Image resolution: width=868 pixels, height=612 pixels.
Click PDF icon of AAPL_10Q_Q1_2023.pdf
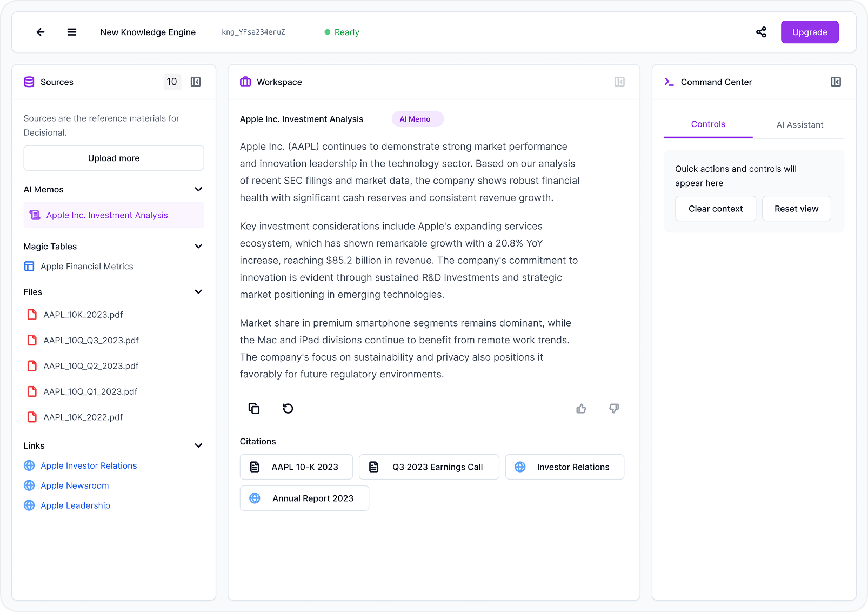(32, 391)
